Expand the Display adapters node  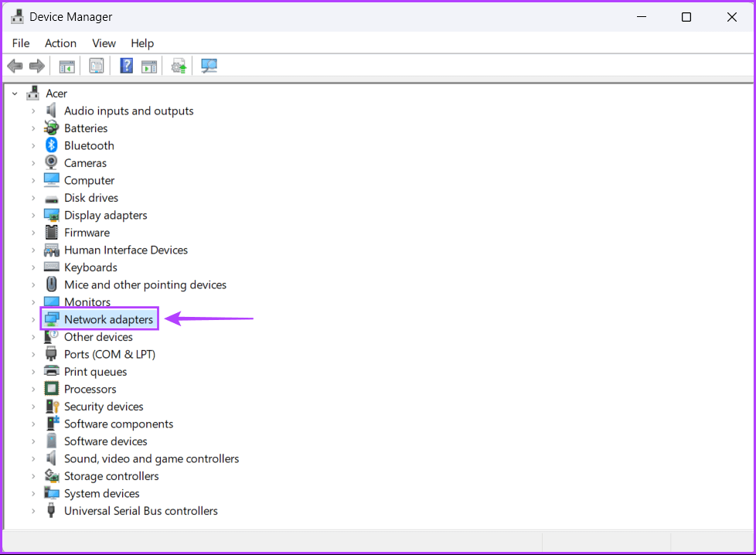pyautogui.click(x=33, y=216)
